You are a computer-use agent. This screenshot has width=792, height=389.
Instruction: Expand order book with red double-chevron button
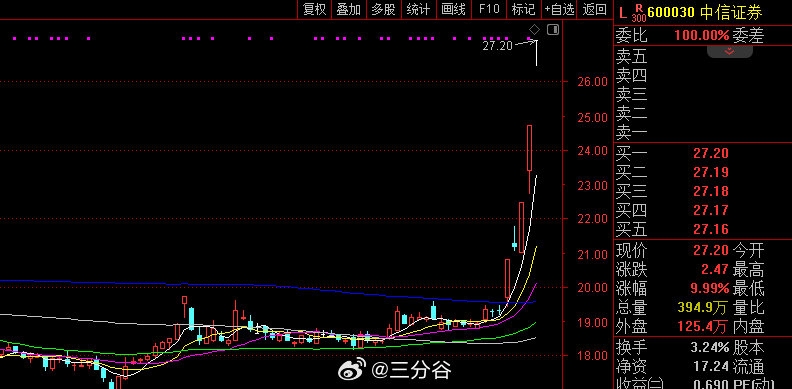729,51
